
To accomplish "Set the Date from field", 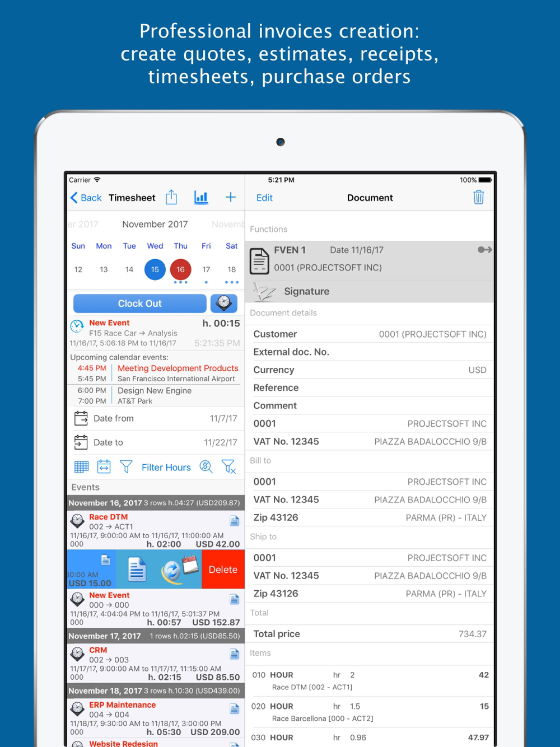I will pyautogui.click(x=156, y=418).
